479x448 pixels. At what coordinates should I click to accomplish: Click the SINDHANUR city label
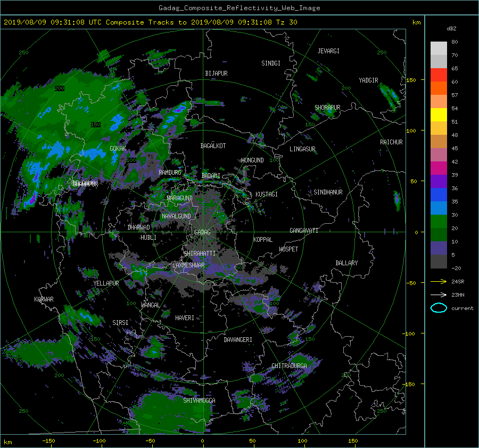click(328, 192)
